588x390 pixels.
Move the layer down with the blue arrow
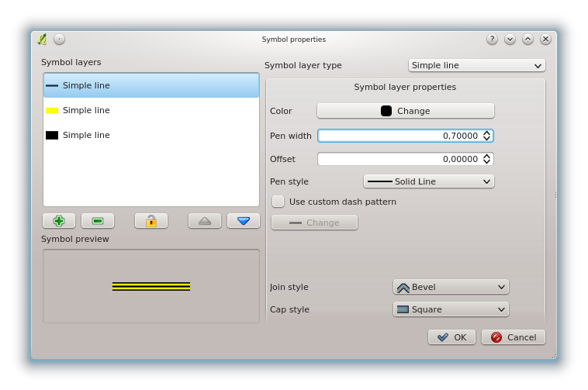tap(244, 221)
